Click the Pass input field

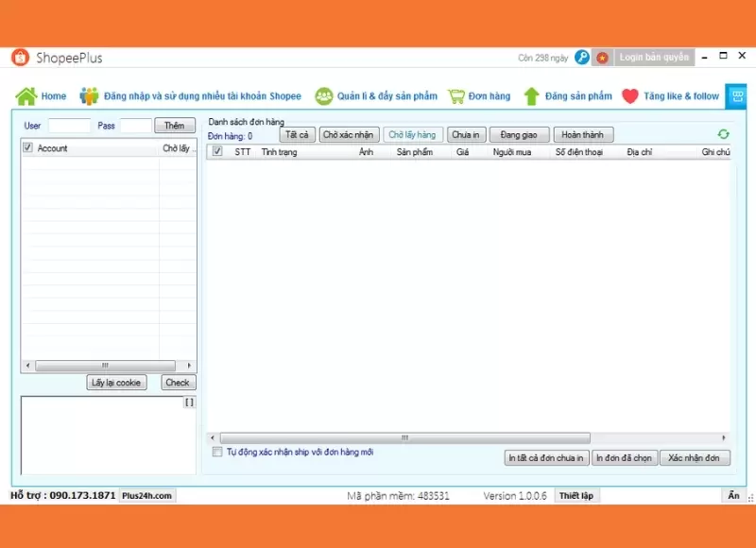pos(136,126)
